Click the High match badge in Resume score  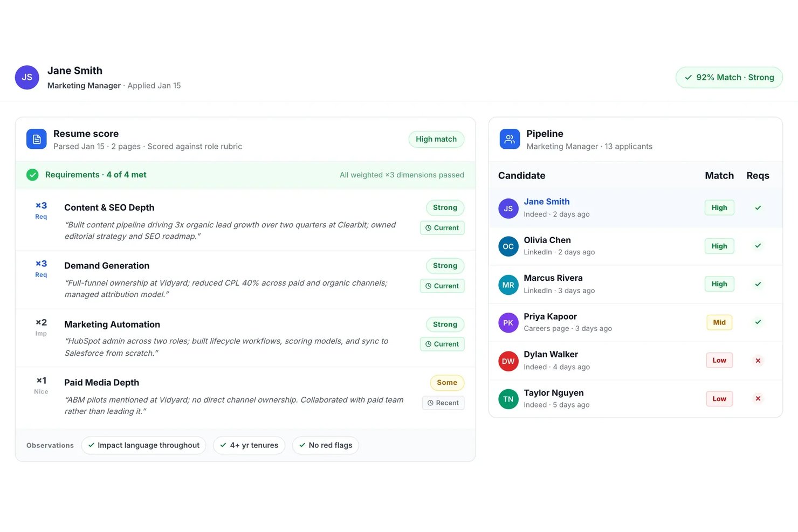click(x=436, y=139)
